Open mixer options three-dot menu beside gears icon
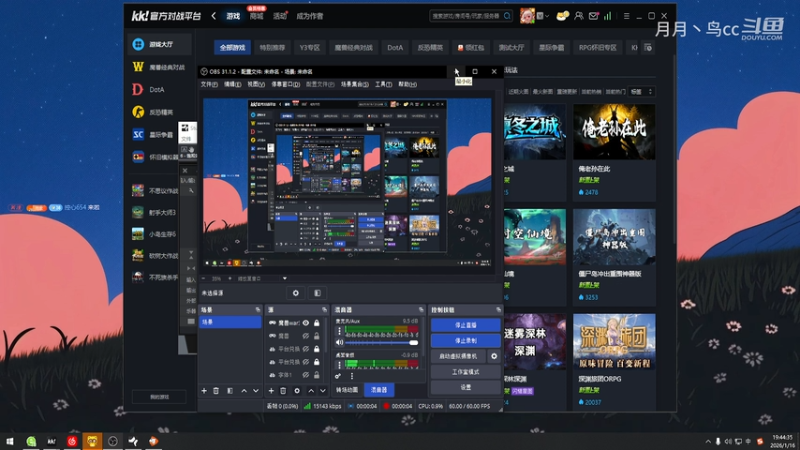 (x=352, y=376)
